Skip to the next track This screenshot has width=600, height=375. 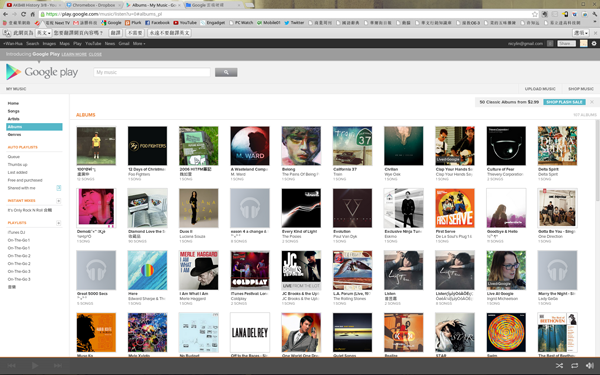pos(57,365)
